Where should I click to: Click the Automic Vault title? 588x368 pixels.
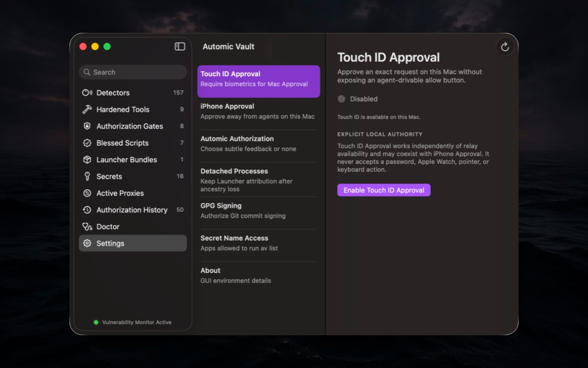coord(228,47)
